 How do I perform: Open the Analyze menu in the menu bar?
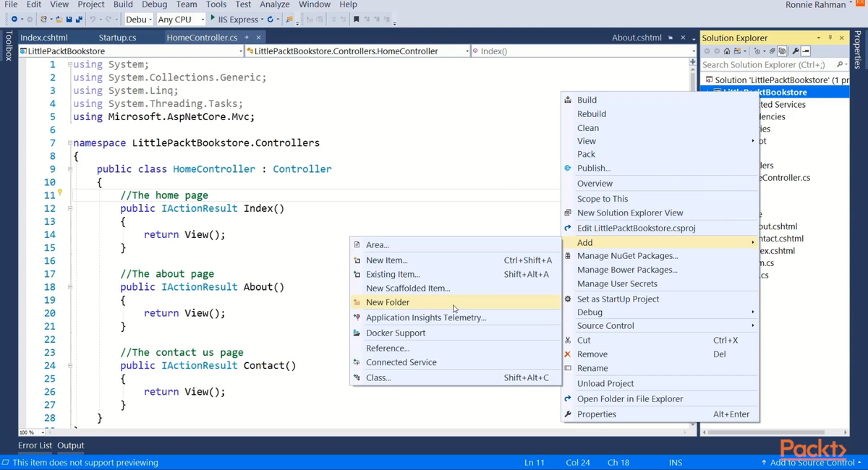pyautogui.click(x=274, y=4)
